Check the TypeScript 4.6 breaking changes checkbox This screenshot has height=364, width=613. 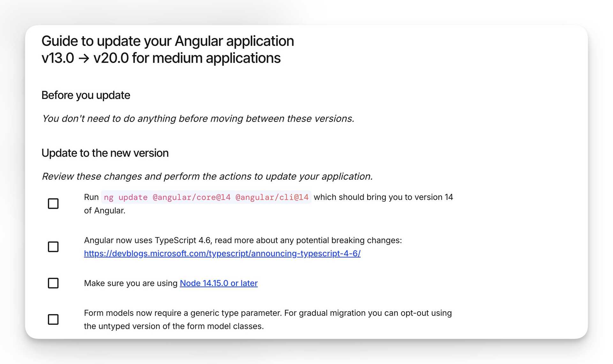pos(53,246)
